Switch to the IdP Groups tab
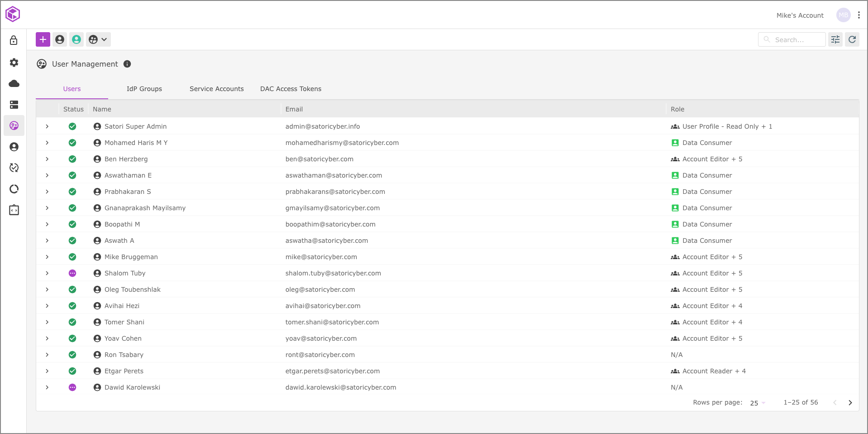The height and width of the screenshot is (434, 868). pyautogui.click(x=144, y=89)
